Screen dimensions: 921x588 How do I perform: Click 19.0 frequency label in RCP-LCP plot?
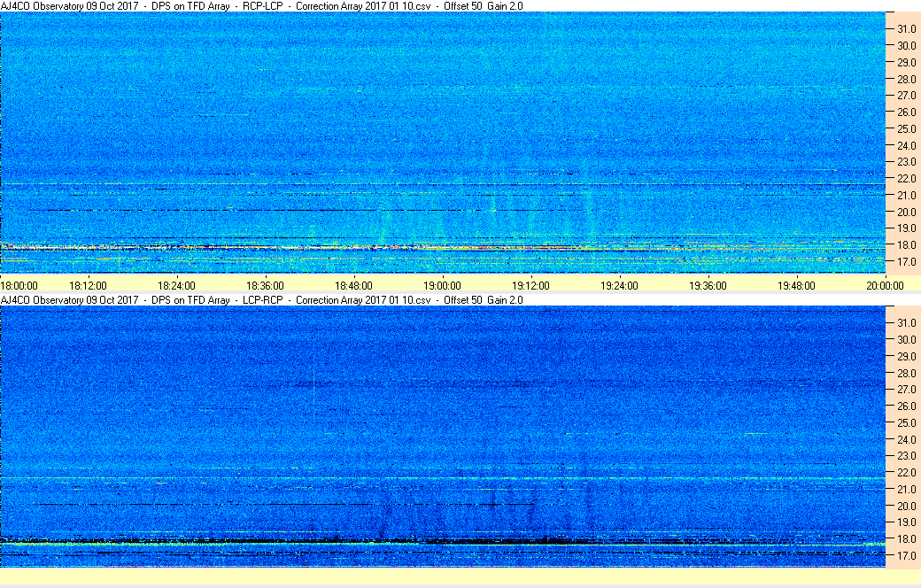[906, 228]
